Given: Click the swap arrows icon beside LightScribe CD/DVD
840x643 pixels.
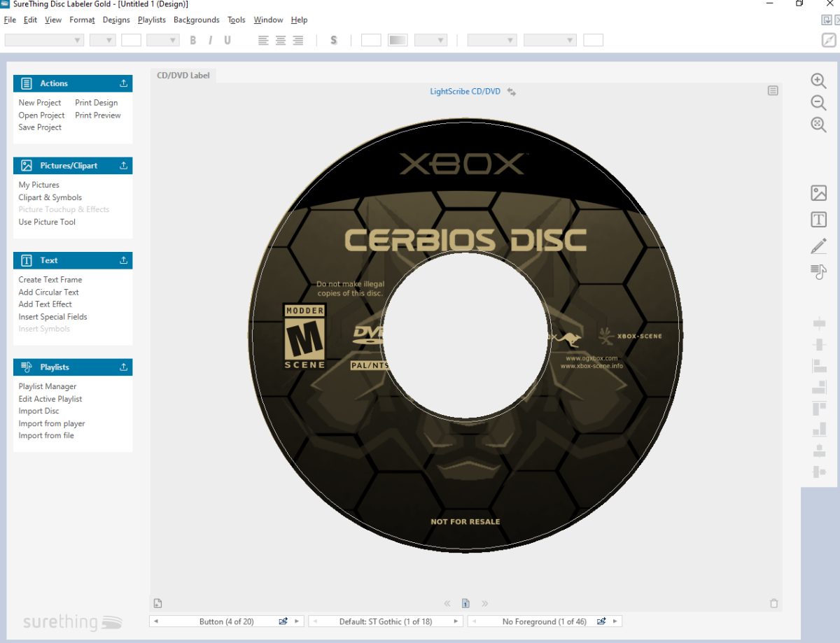Looking at the screenshot, I should (x=512, y=92).
